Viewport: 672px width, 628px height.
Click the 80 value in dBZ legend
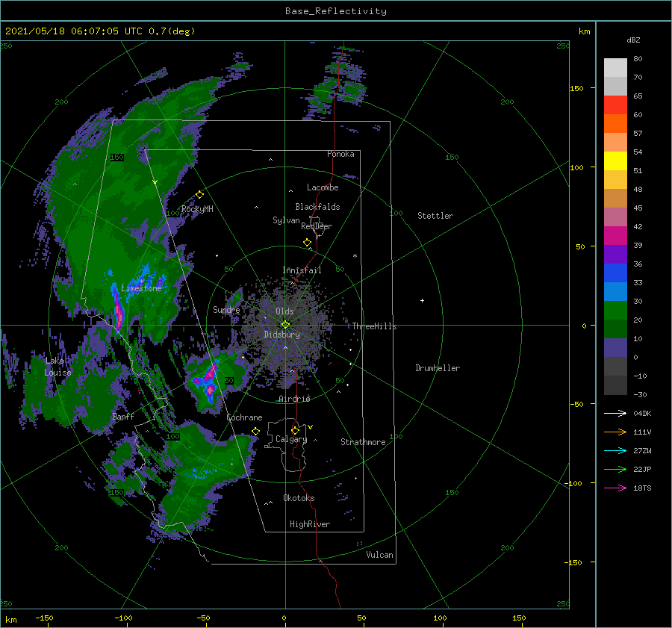click(638, 58)
